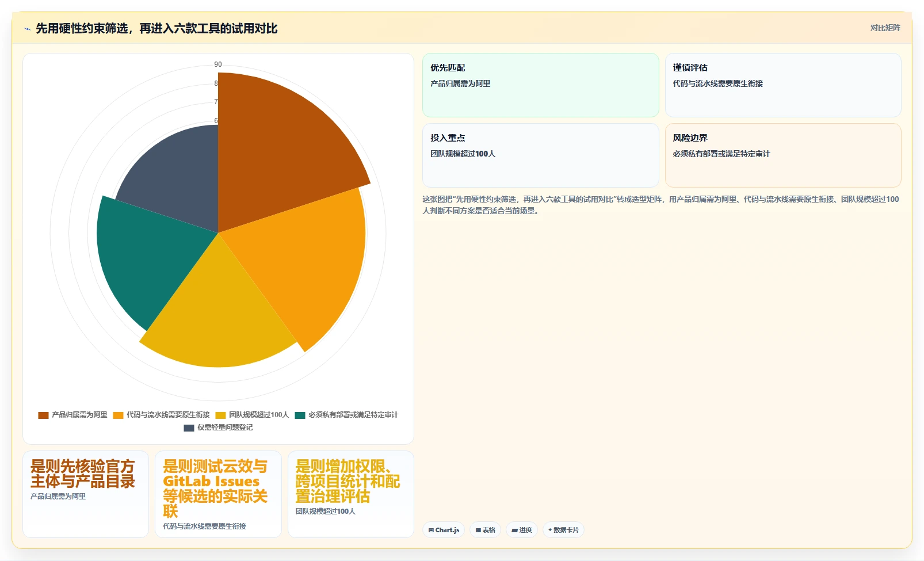Toggle legend swatch for 团队规模超过100人
This screenshot has height=561, width=924.
pos(220,415)
